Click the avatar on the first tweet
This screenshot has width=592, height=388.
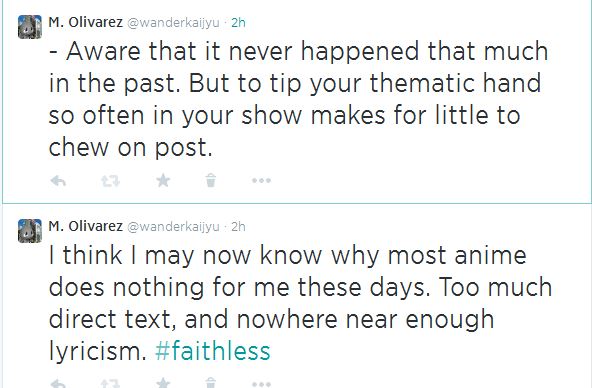click(30, 27)
